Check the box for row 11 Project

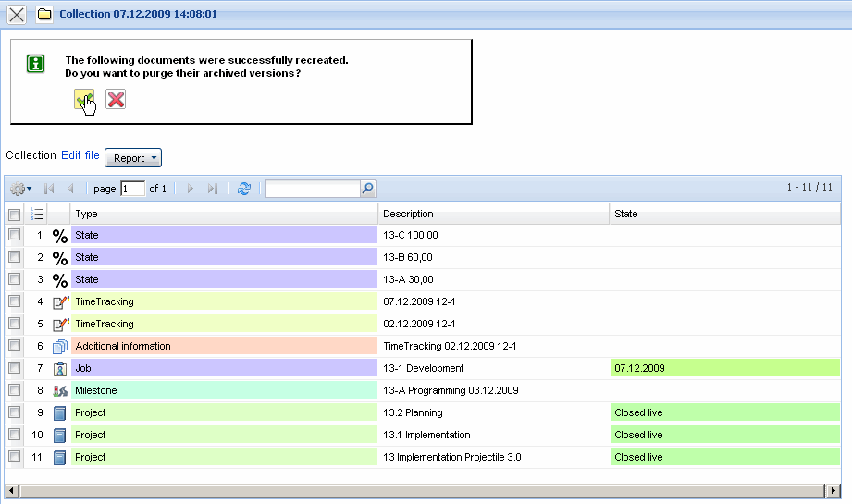pos(14,457)
